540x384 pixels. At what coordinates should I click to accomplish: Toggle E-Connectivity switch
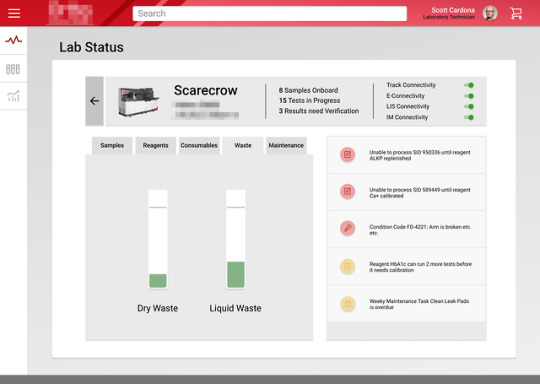(x=469, y=96)
